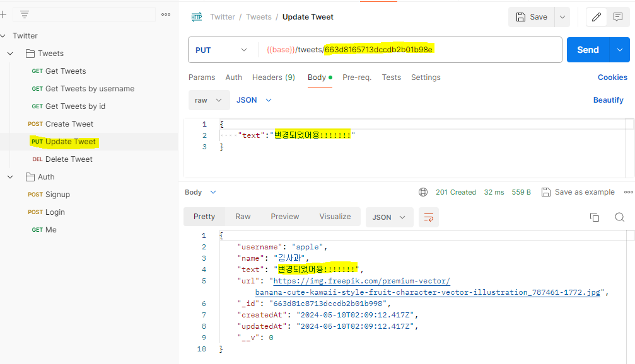Screen dimensions: 635x364
Task: Open the request JSON format dropdown
Action: tap(254, 100)
